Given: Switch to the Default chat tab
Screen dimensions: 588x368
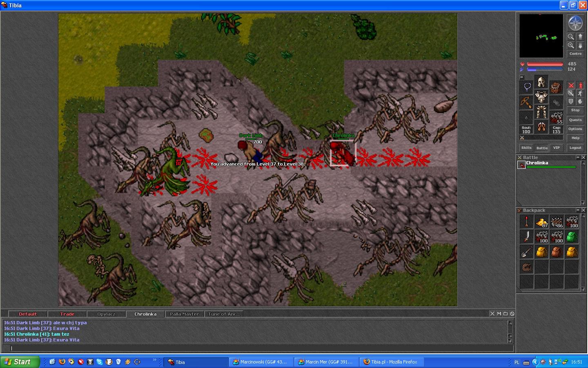Looking at the screenshot, I should pos(28,314).
